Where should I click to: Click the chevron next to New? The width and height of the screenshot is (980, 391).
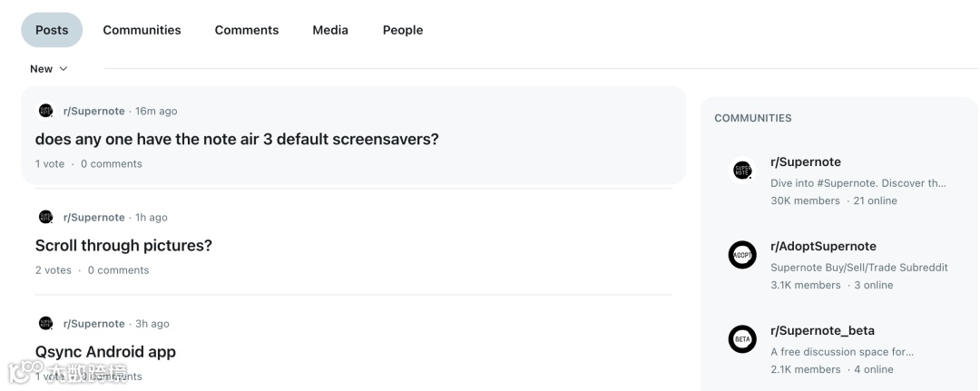click(64, 69)
